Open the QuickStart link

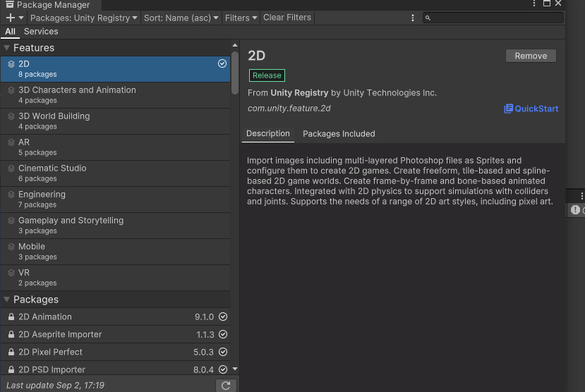click(531, 109)
